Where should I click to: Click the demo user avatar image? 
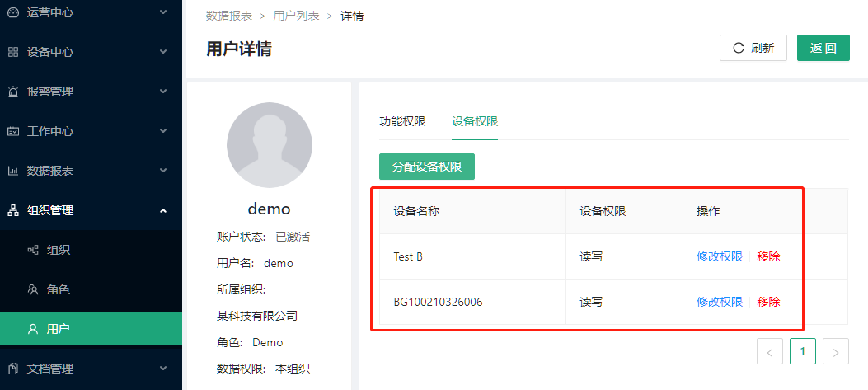pyautogui.click(x=270, y=145)
